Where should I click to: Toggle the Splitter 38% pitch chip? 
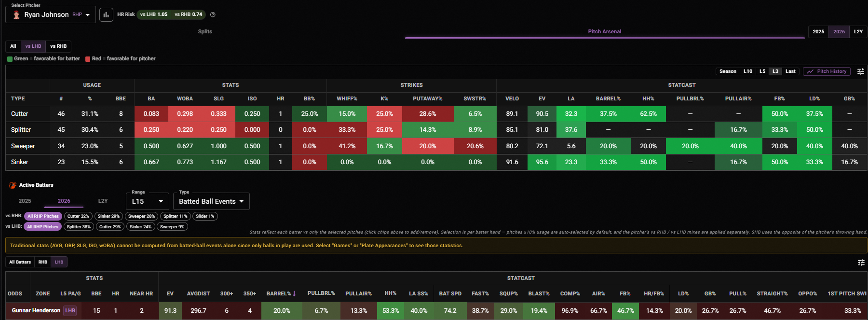click(x=79, y=227)
